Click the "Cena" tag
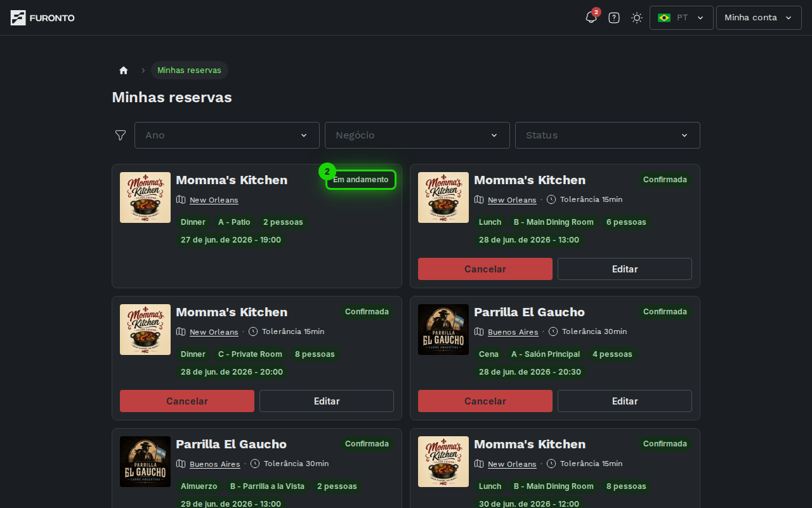Screen dimensions: 812x508 pos(488,354)
